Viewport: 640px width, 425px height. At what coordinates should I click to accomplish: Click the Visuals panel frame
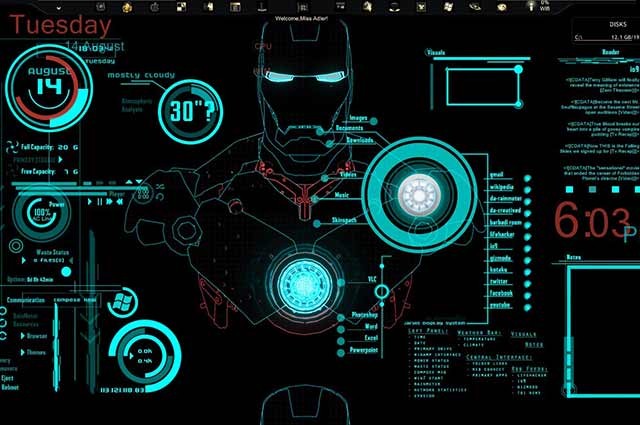tap(482, 87)
